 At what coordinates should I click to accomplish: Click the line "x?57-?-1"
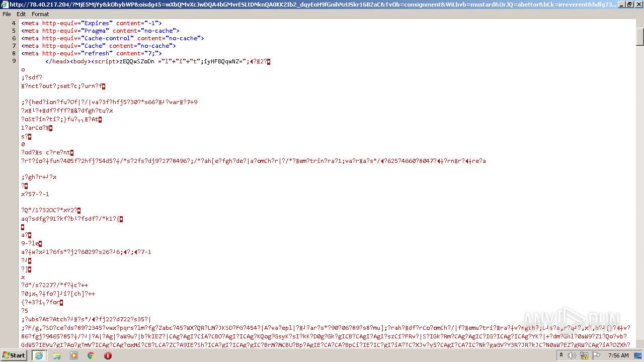coord(35,194)
